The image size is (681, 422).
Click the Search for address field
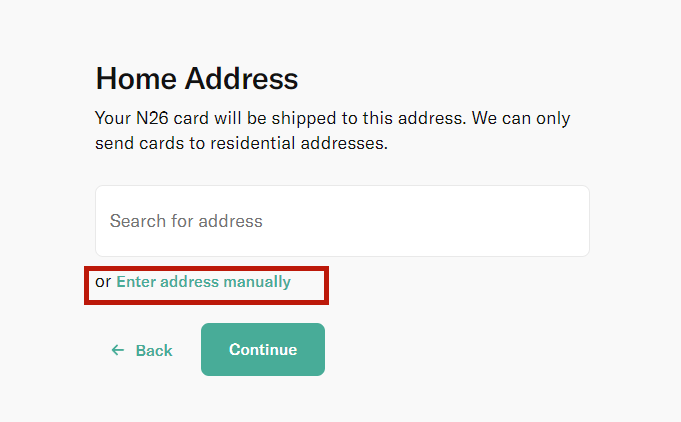tap(342, 221)
